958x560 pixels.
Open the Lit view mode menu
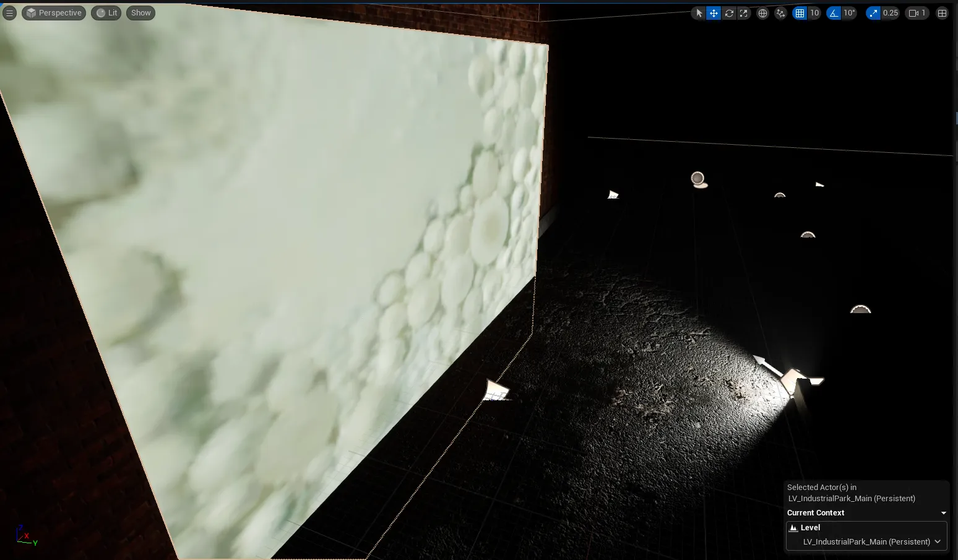tap(106, 13)
